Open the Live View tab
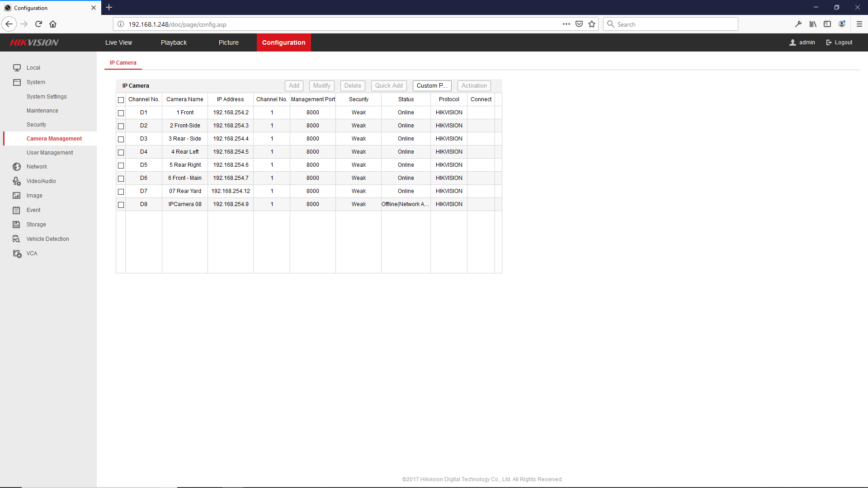 click(118, 42)
